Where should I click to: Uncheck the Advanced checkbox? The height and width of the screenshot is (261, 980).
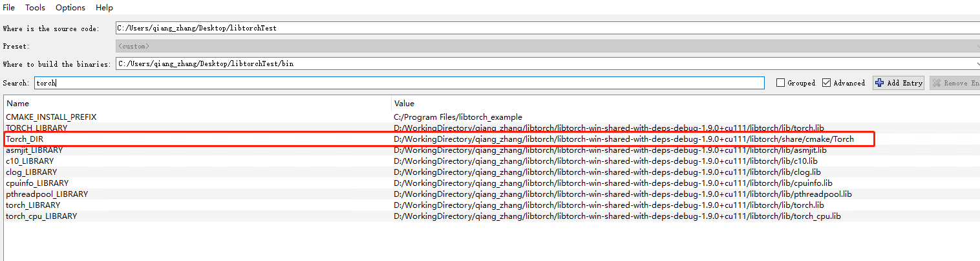pyautogui.click(x=827, y=83)
